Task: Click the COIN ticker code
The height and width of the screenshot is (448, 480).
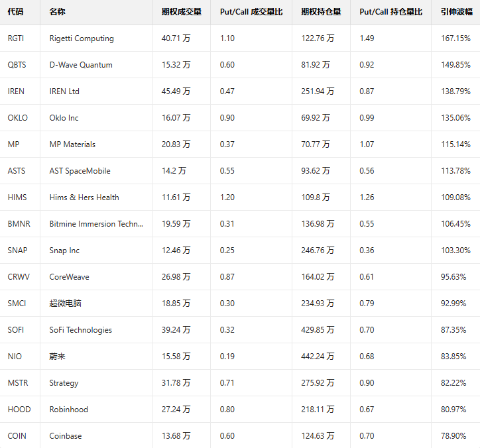Action: [x=18, y=436]
